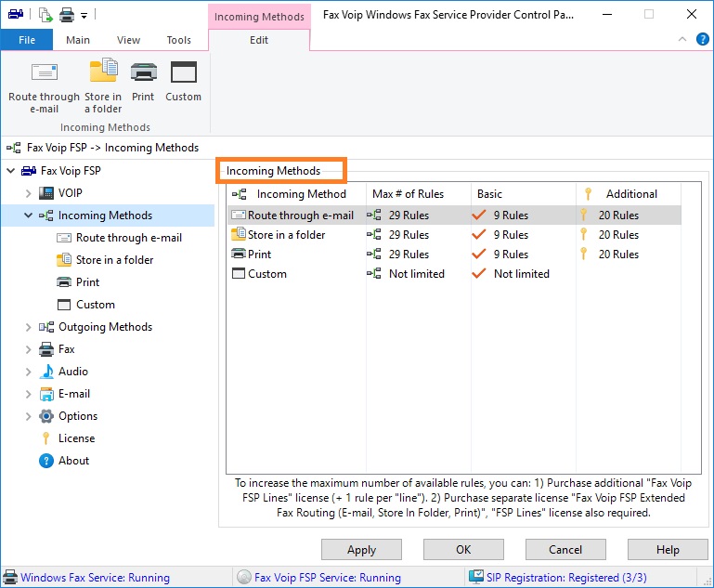The image size is (714, 588).
Task: Expand the VOIP tree node
Action: point(28,193)
